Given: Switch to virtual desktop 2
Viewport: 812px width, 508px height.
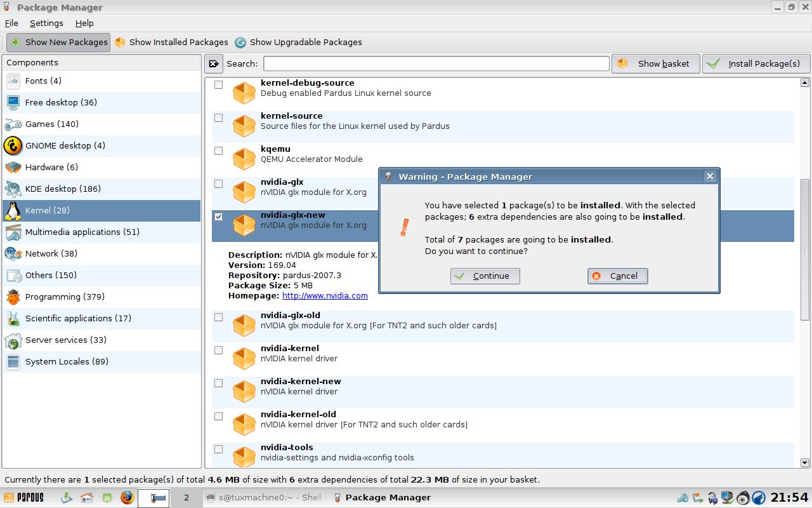Looking at the screenshot, I should [x=186, y=498].
